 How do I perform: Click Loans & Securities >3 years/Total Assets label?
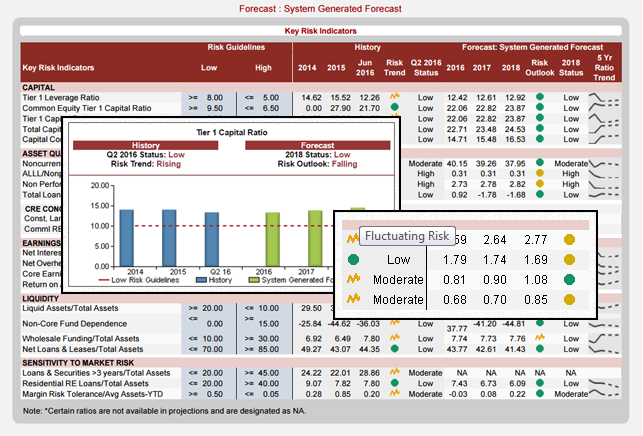coord(96,373)
